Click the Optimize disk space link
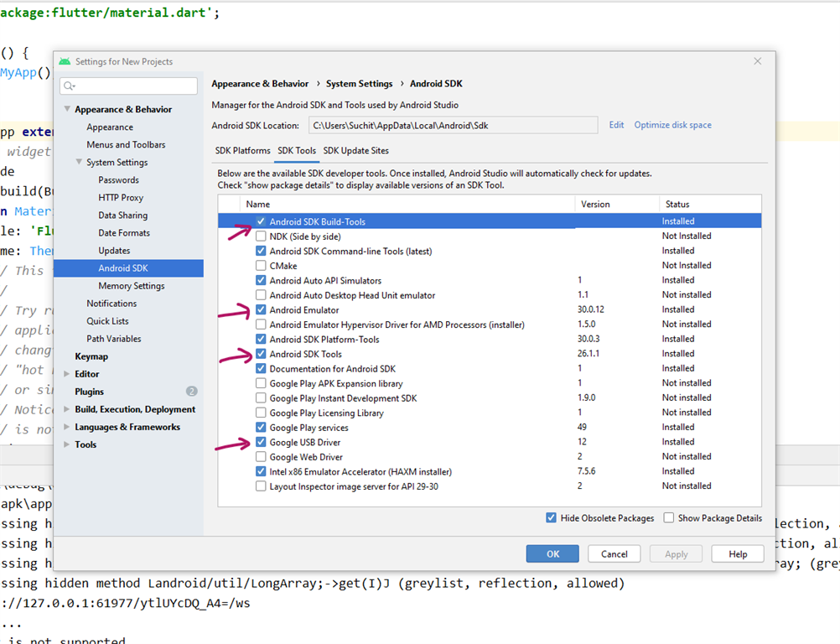 tap(672, 125)
